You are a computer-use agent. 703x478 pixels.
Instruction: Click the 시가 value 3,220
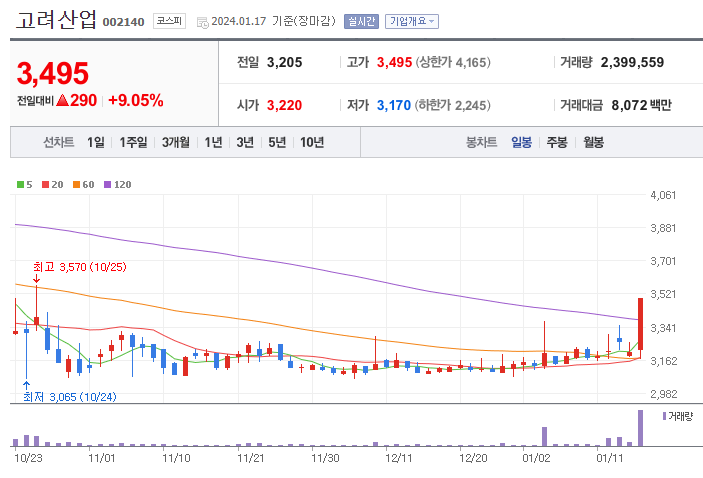284,105
